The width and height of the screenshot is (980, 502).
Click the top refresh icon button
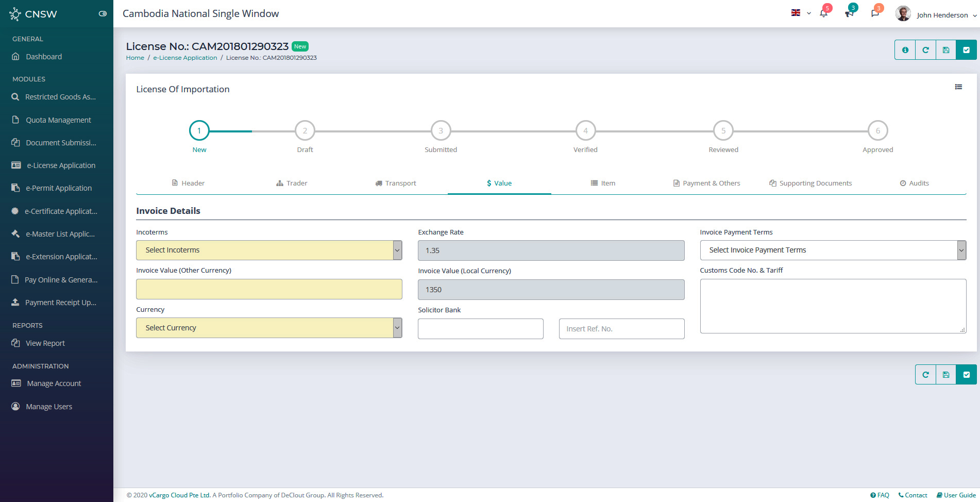point(925,50)
